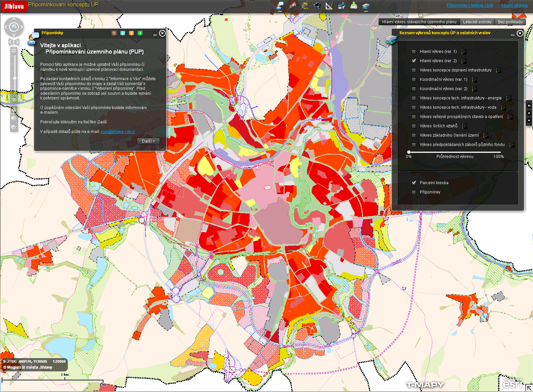Click the map layers stack icon
533x392 pixels.
coord(366,6)
